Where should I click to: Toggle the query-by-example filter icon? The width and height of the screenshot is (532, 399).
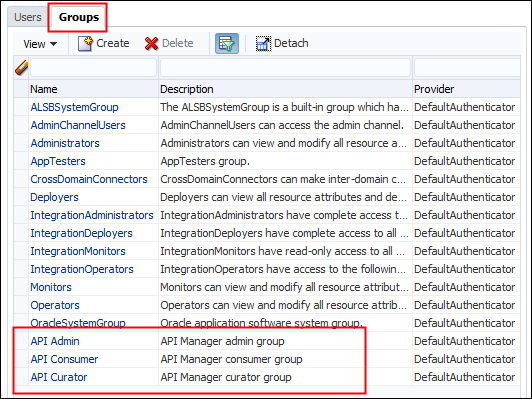(x=227, y=43)
